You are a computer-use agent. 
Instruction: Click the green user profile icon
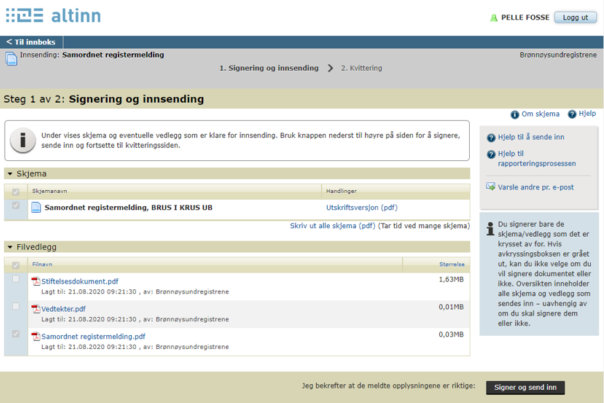coord(493,18)
